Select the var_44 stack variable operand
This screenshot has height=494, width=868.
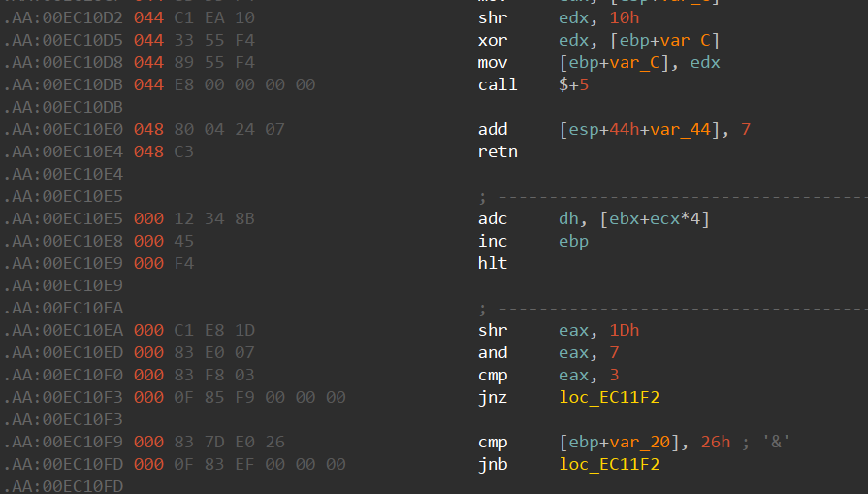tap(691, 129)
